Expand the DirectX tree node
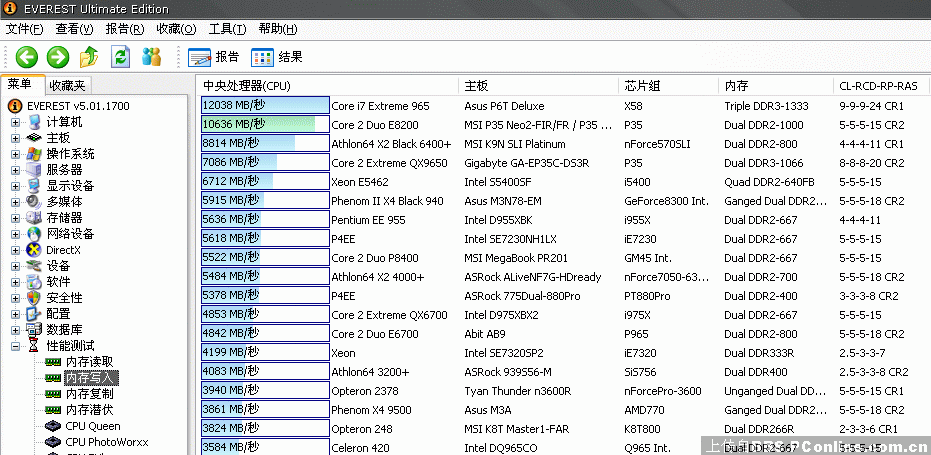The width and height of the screenshot is (931, 455). click(15, 250)
